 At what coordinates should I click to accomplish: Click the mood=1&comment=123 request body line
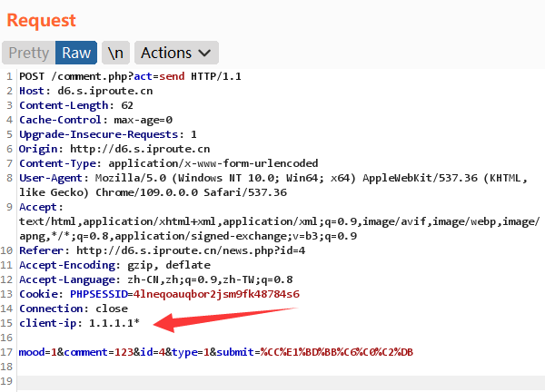click(x=216, y=352)
